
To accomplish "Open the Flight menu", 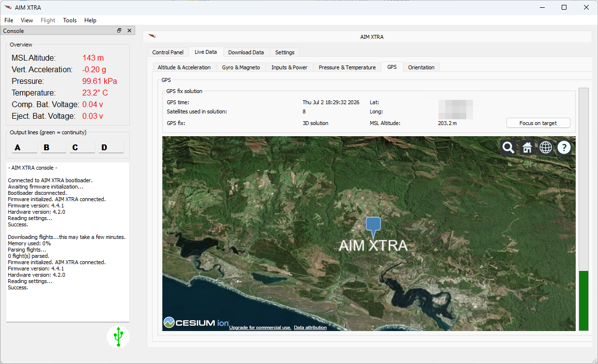I will click(48, 20).
